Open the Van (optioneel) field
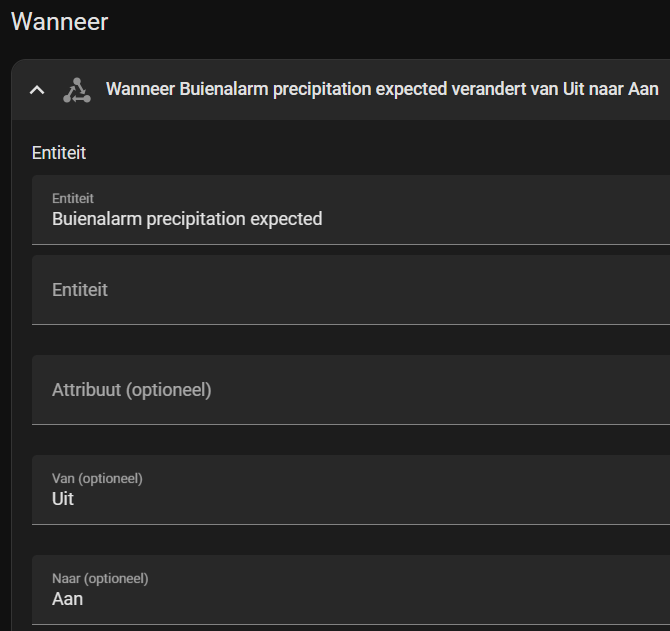 [x=351, y=490]
